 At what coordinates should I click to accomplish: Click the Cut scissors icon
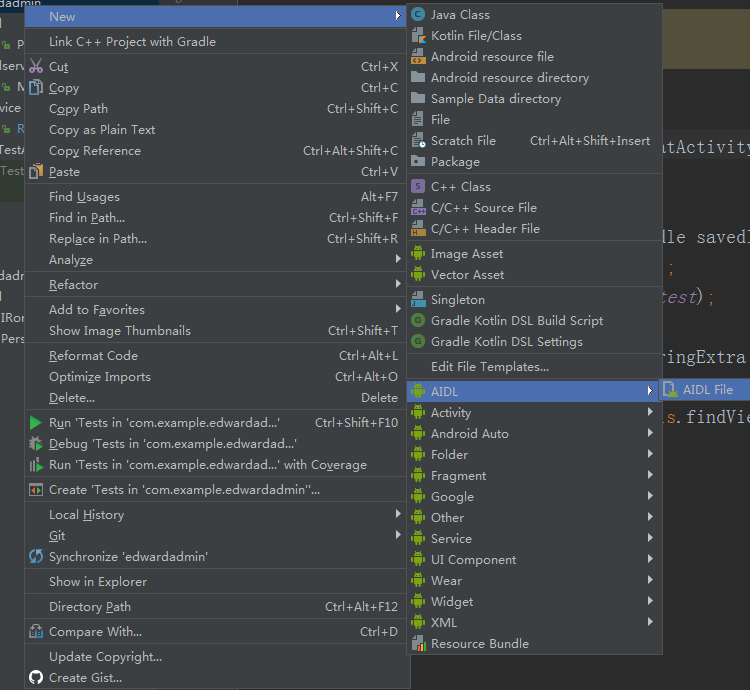(36, 66)
